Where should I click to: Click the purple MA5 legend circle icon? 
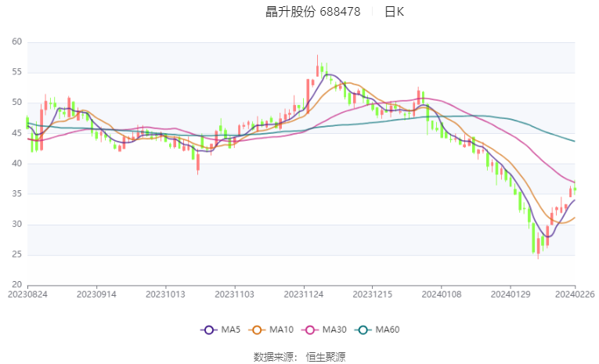pyautogui.click(x=208, y=330)
